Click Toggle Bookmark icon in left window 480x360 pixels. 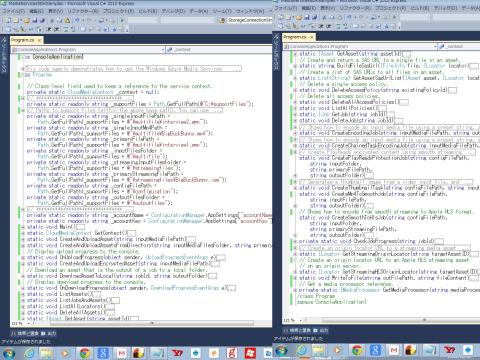point(82,29)
